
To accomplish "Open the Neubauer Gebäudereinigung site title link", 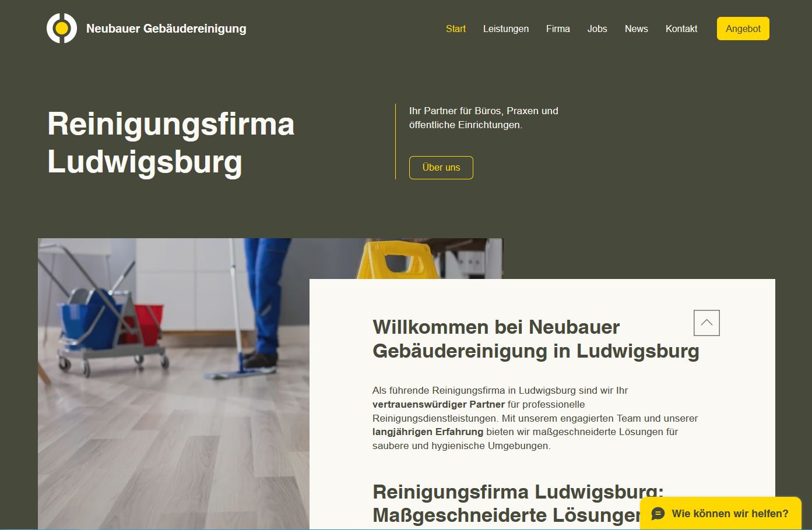I will pos(166,29).
